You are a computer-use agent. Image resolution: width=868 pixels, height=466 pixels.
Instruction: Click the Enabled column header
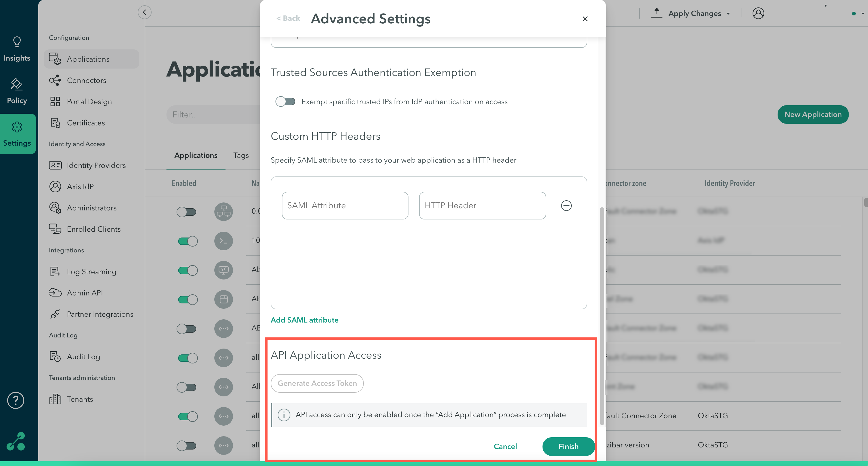pyautogui.click(x=184, y=183)
